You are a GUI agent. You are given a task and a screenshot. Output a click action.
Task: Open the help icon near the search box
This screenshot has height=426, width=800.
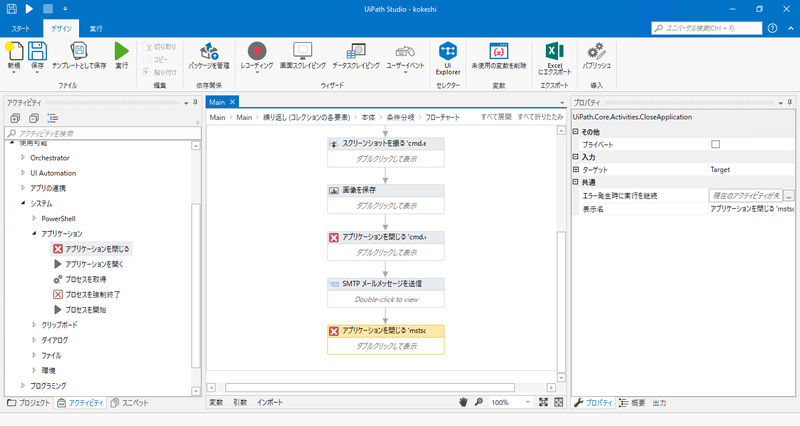point(772,28)
